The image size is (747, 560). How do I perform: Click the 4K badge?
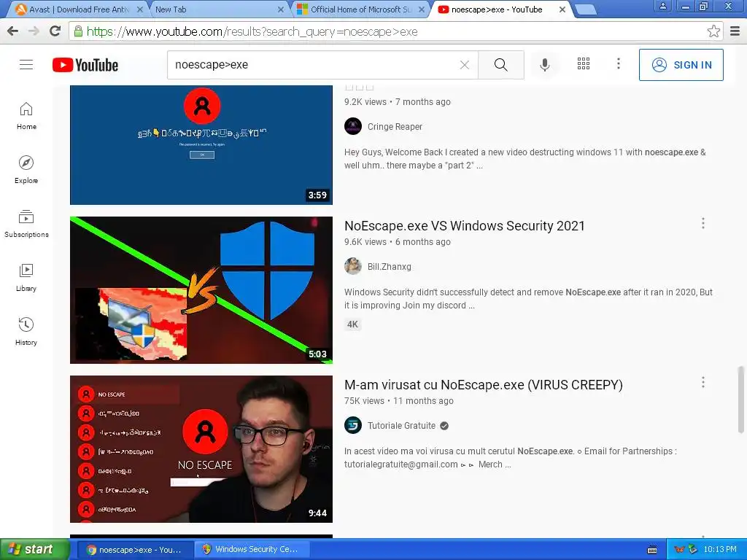pyautogui.click(x=352, y=324)
